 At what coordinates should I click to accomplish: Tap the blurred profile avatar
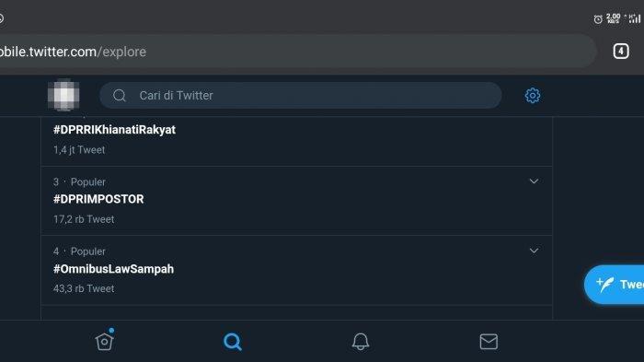63,95
